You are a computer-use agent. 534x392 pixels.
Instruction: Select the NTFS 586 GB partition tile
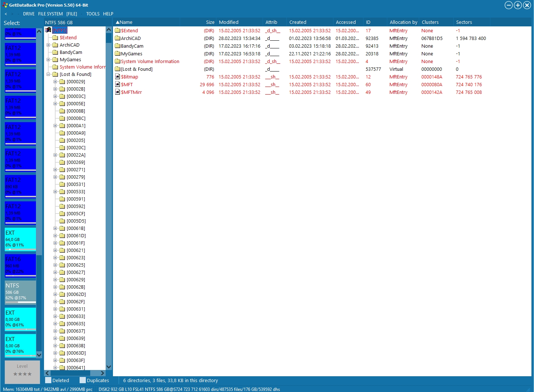(x=21, y=292)
